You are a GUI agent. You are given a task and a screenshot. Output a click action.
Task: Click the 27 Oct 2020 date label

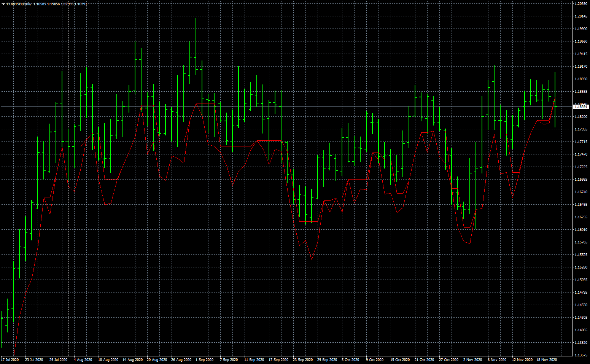coord(449,360)
